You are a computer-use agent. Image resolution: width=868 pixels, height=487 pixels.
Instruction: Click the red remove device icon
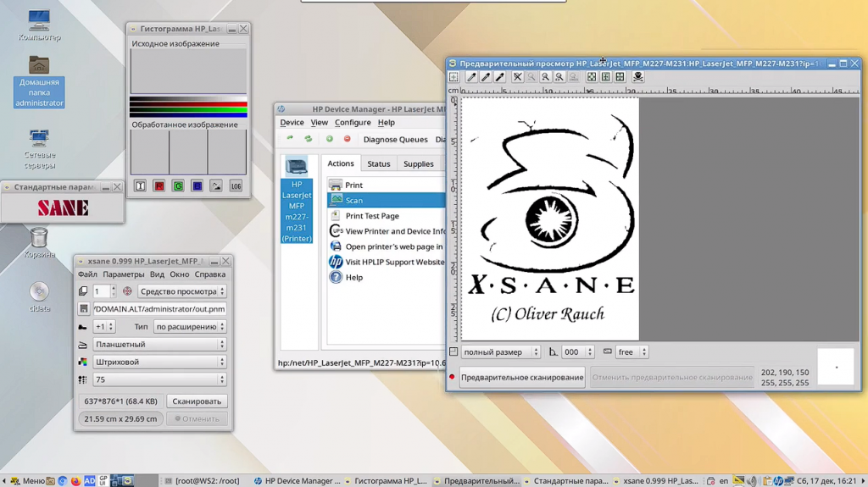tap(347, 139)
